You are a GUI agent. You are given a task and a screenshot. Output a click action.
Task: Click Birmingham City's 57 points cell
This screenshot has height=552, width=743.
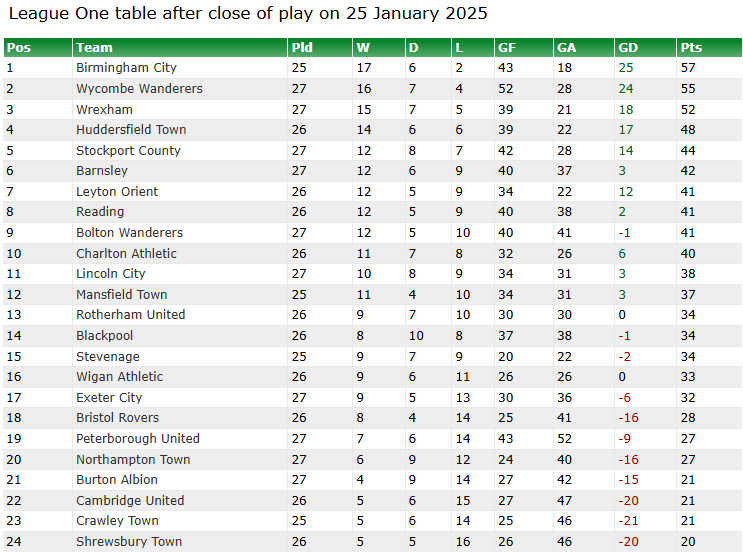688,68
